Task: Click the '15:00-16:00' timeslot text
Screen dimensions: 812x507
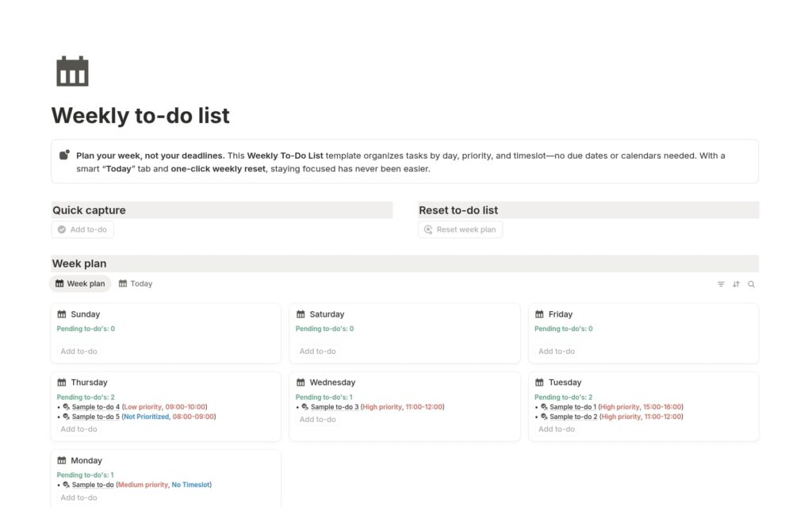Action: tap(662, 407)
